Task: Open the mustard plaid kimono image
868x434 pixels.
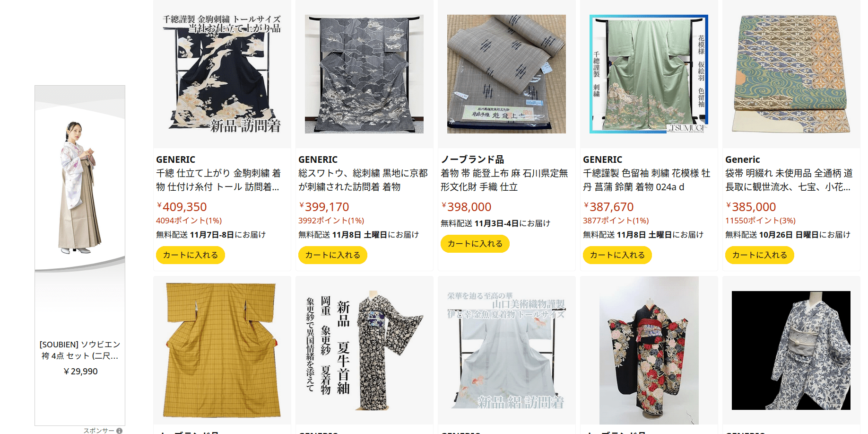Action: pyautogui.click(x=222, y=350)
